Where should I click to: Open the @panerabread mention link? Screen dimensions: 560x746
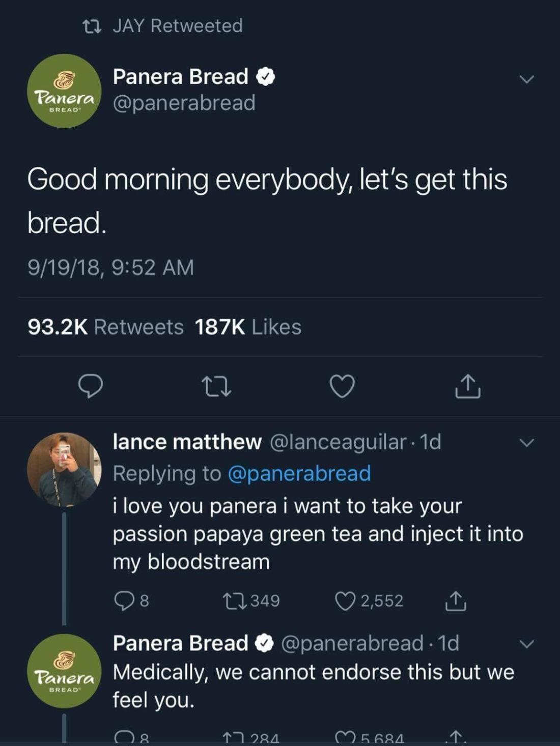pos(299,473)
